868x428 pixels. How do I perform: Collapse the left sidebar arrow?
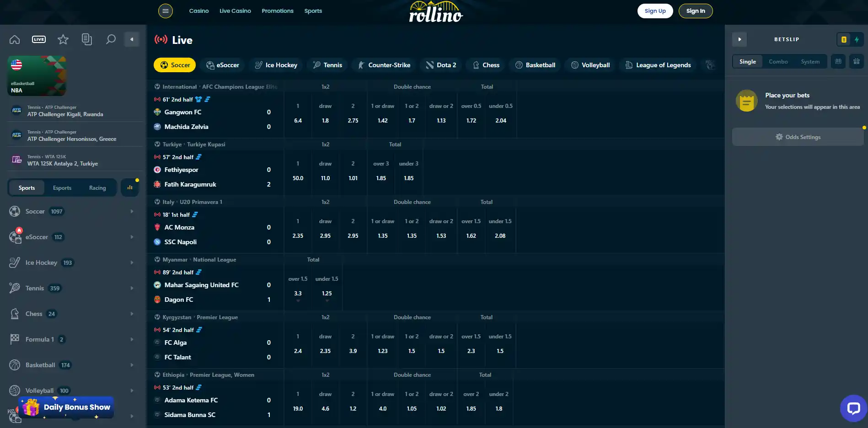click(x=132, y=39)
